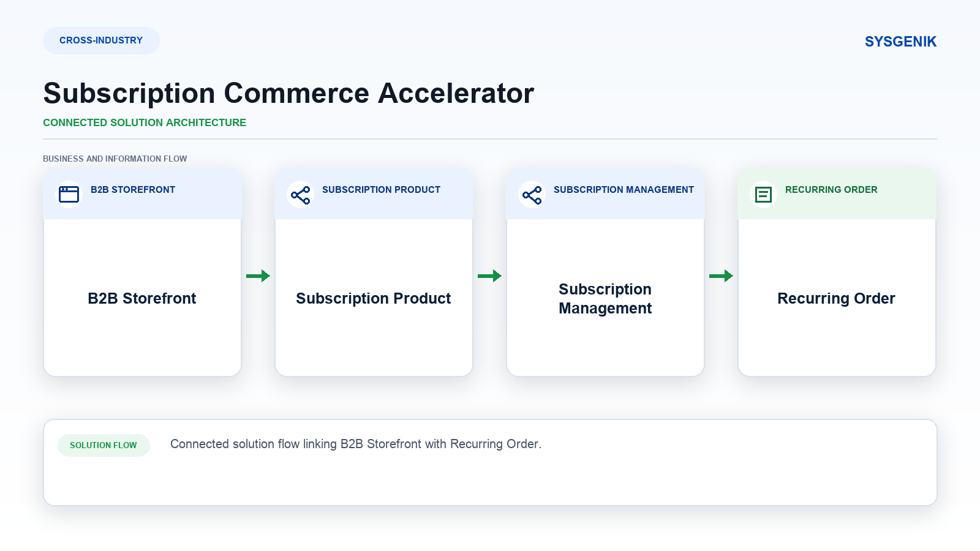
Task: Click arrow between Subscription Product and Subscription Management
Action: (x=489, y=275)
